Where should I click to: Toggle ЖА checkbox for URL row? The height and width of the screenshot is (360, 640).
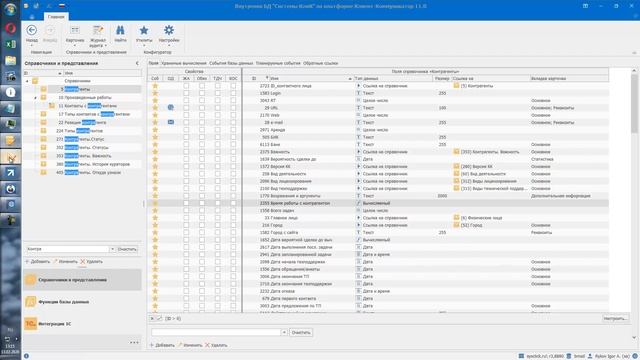pos(186,108)
